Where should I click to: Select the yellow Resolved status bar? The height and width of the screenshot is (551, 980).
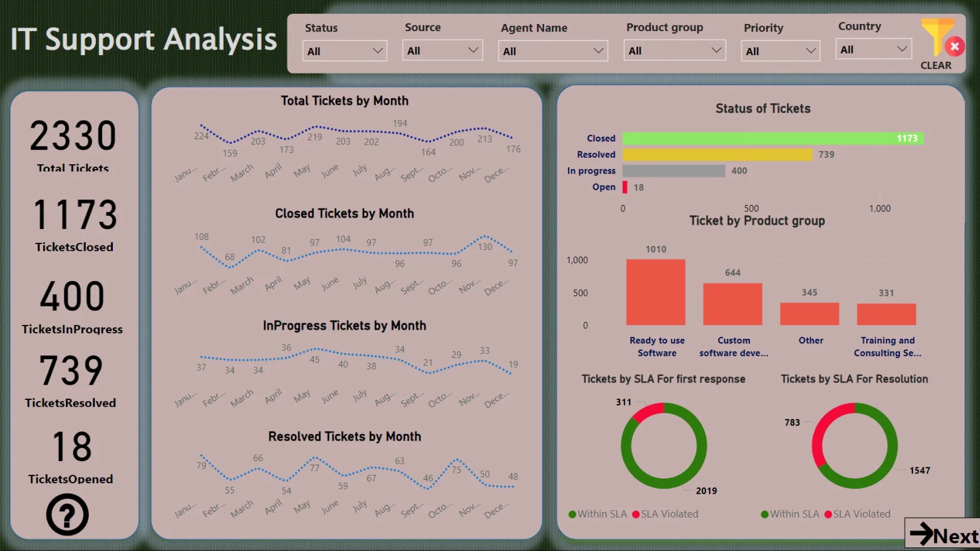click(x=717, y=155)
